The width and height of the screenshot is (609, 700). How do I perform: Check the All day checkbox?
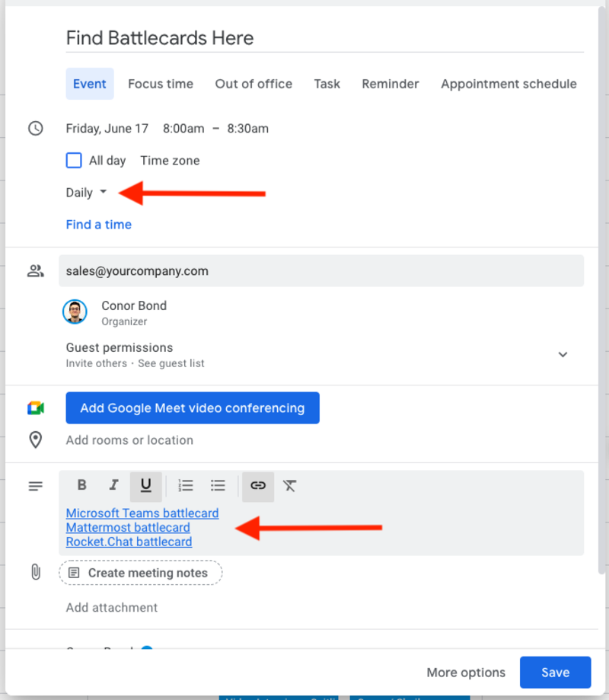coord(74,160)
